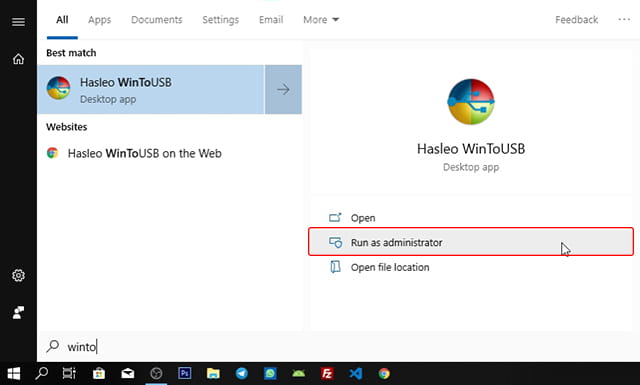Open Hasleo WinToUSB on the Web result
640x385 pixels.
click(144, 154)
